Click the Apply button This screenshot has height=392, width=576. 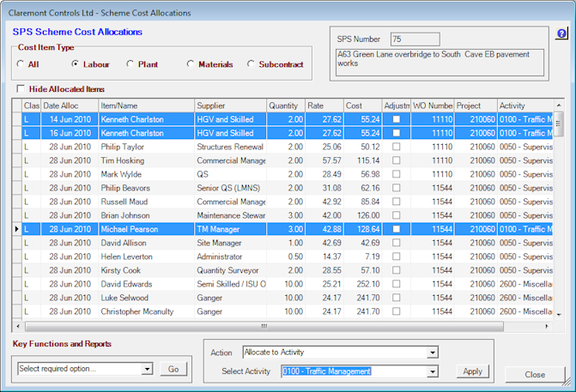pyautogui.click(x=473, y=371)
